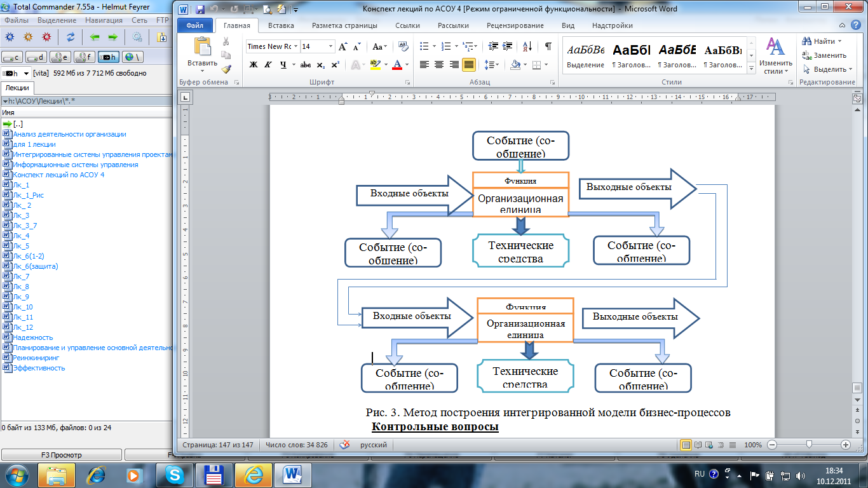
Task: Apply strikethrough formatting (abc icon)
Action: (x=305, y=65)
